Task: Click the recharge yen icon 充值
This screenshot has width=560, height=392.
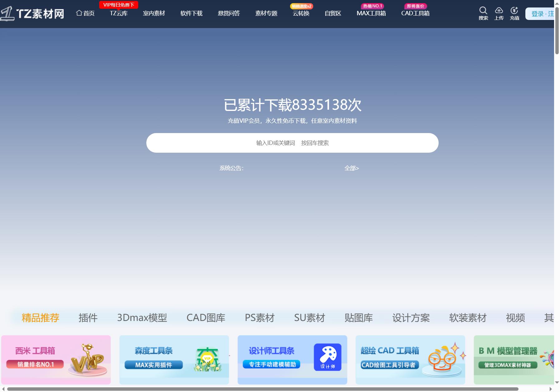Action: tap(514, 11)
